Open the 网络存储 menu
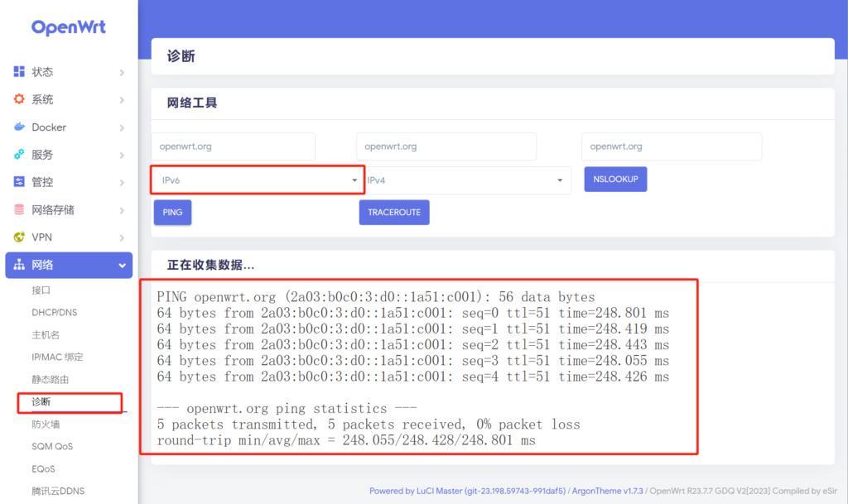This screenshot has width=848, height=504. pos(69,210)
